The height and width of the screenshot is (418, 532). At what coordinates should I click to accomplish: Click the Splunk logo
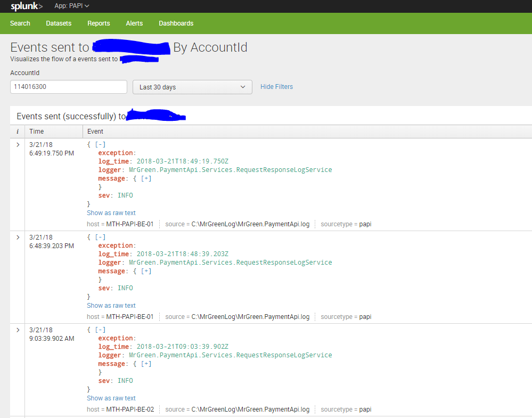point(27,6)
